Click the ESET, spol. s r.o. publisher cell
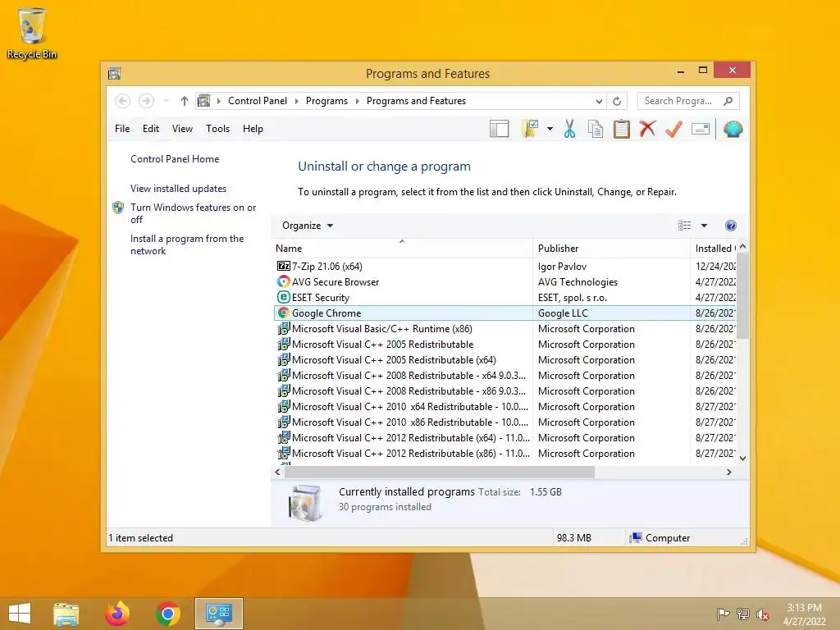This screenshot has width=840, height=630. click(572, 297)
